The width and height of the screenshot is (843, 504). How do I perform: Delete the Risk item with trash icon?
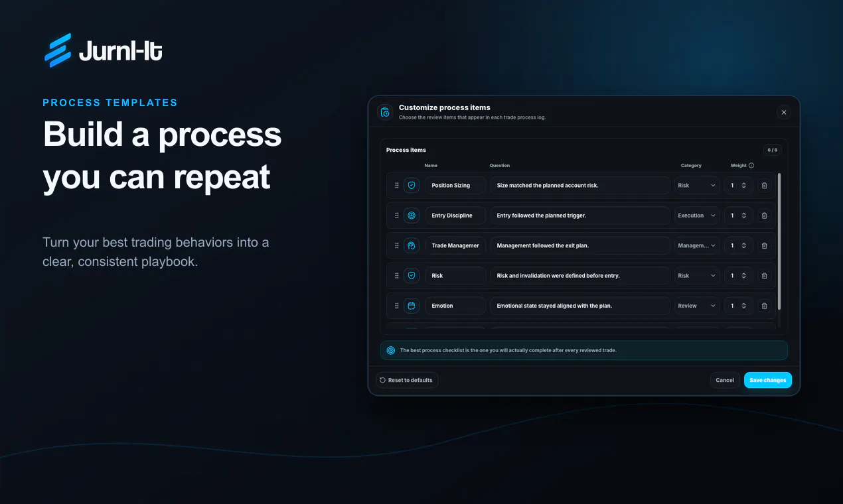764,276
